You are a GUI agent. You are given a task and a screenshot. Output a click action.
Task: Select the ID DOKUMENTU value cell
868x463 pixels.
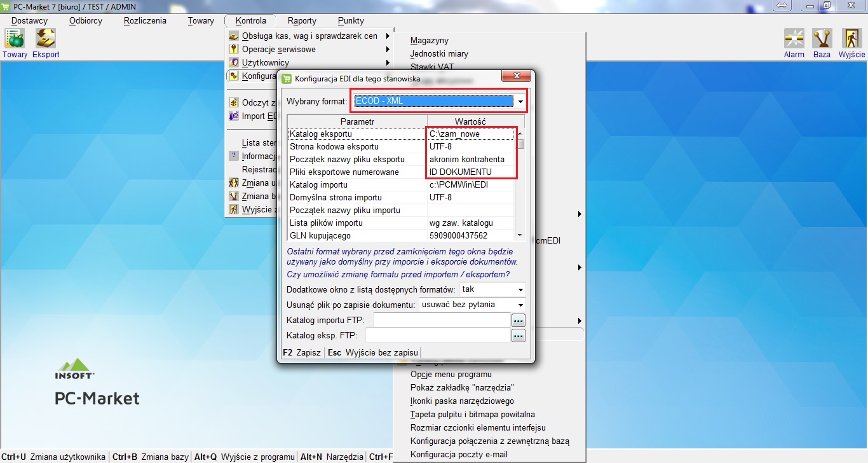(470, 172)
